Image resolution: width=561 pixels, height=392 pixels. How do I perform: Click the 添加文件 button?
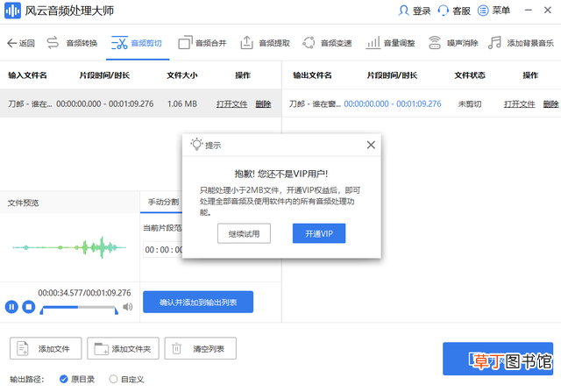[x=46, y=348]
